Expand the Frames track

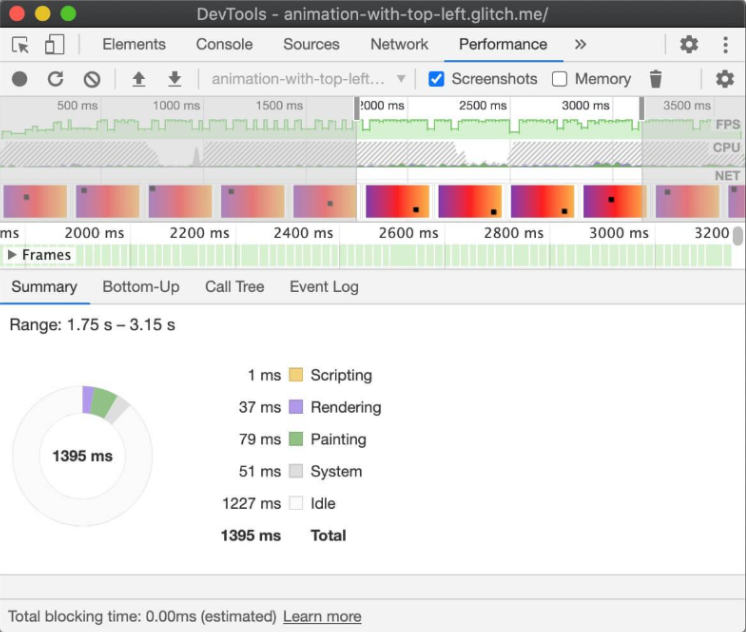(12, 255)
